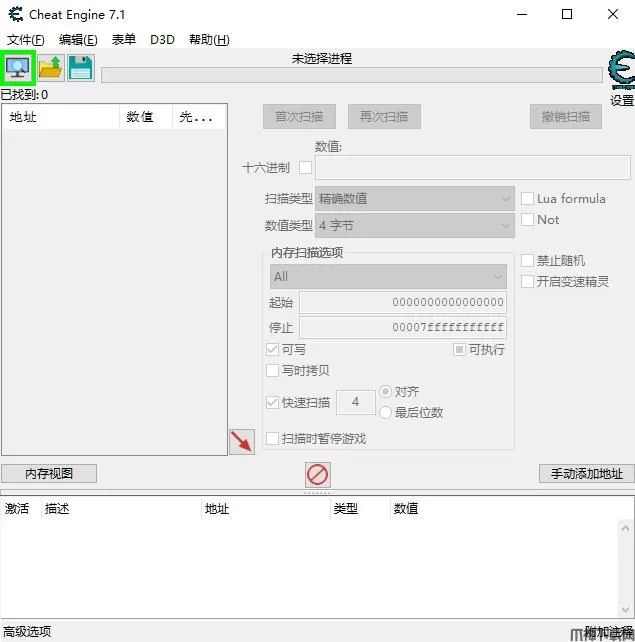Image resolution: width=635 pixels, height=642 pixels.
Task: Open 高级选项 advanced options
Action: click(27, 631)
